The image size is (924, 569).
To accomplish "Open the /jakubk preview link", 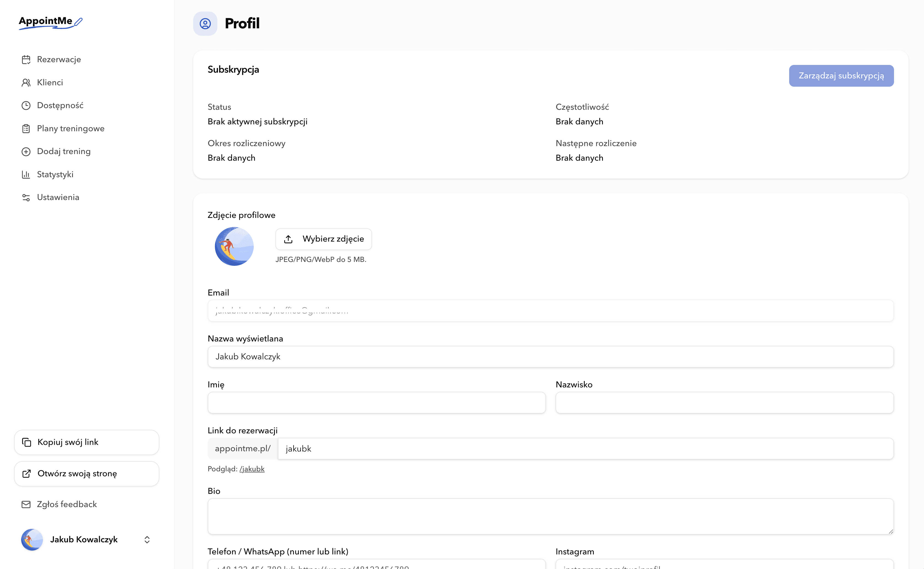I will (x=252, y=469).
